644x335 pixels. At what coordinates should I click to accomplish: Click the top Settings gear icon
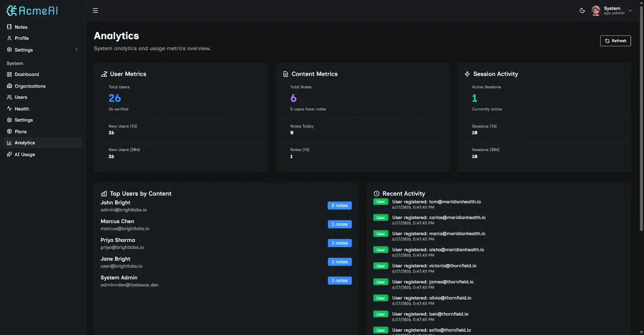click(x=9, y=50)
